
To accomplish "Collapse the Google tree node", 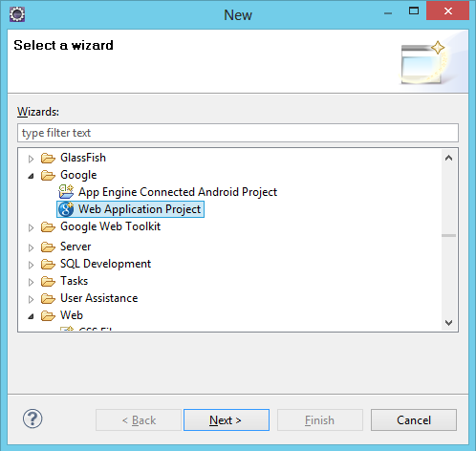I will (31, 176).
